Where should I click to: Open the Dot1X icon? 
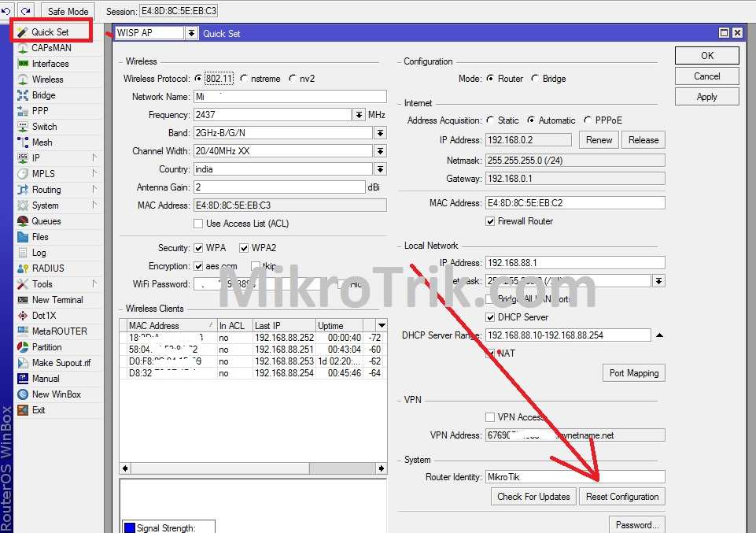23,316
